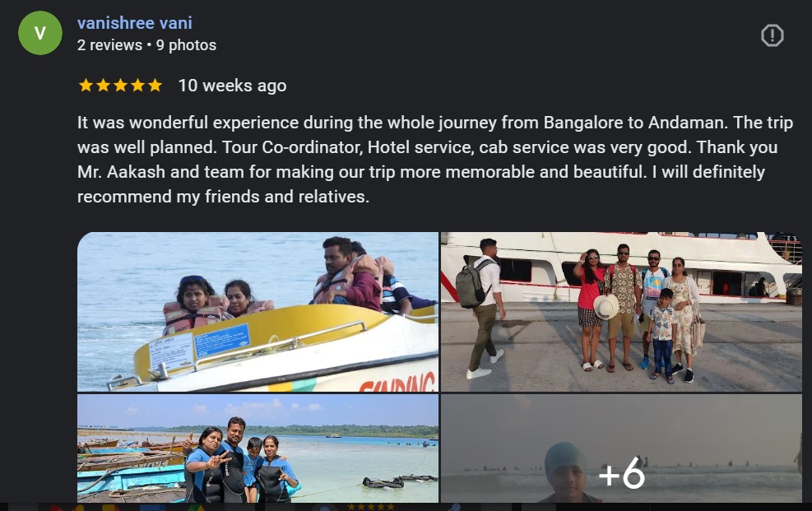
Task: Click the fourth gold rating star
Action: (x=137, y=85)
